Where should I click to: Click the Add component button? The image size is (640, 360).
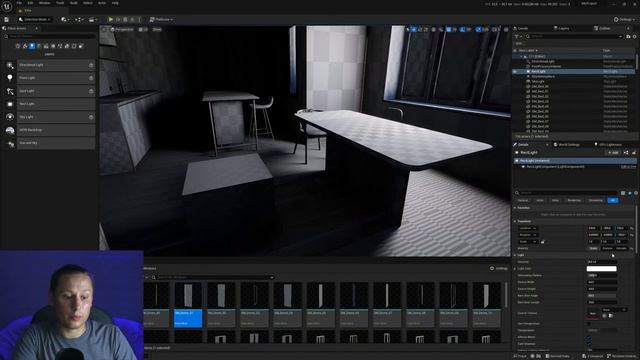(x=613, y=153)
